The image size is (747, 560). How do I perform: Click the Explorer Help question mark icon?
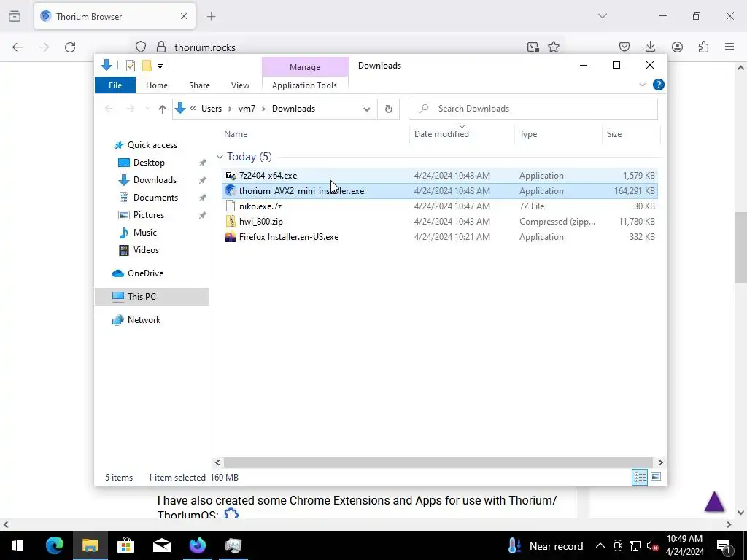[x=659, y=85]
